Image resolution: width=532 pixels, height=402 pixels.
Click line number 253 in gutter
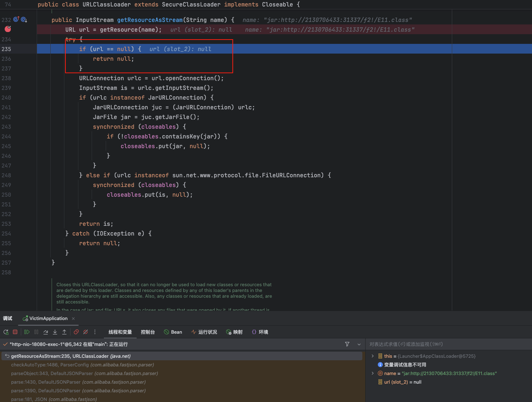pos(6,224)
